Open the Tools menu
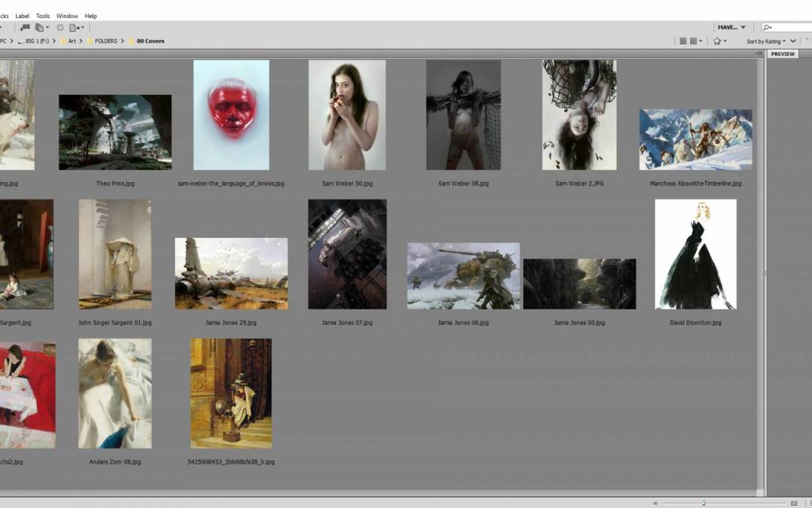This screenshot has width=812, height=508. (x=43, y=16)
